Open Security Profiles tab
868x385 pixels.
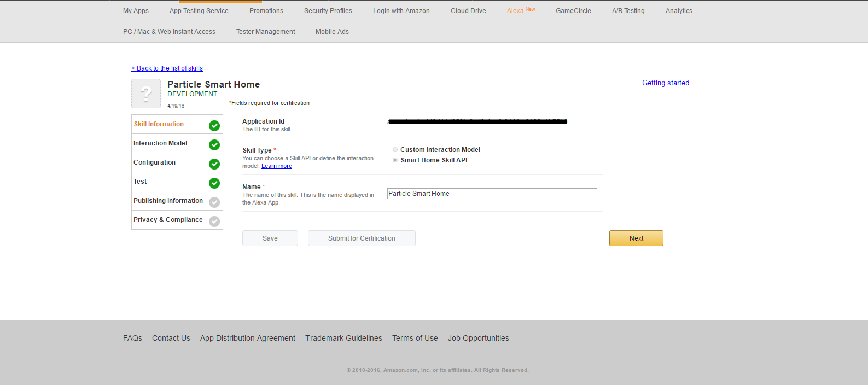[x=328, y=11]
